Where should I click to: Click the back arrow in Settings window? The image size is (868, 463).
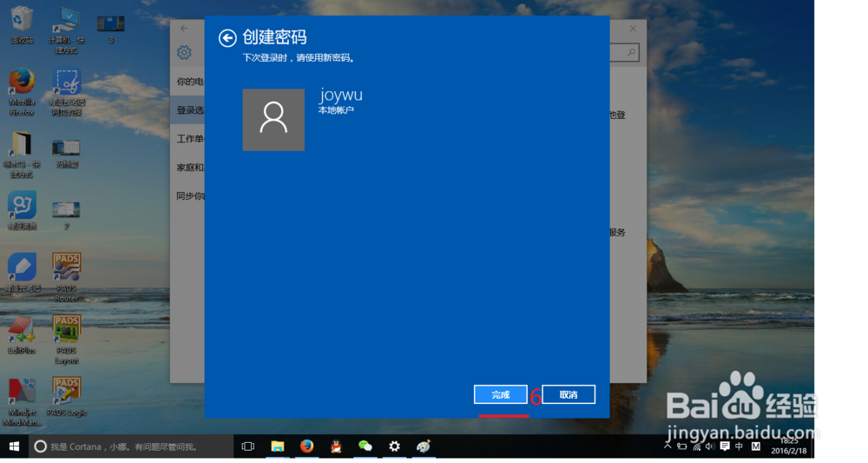184,29
